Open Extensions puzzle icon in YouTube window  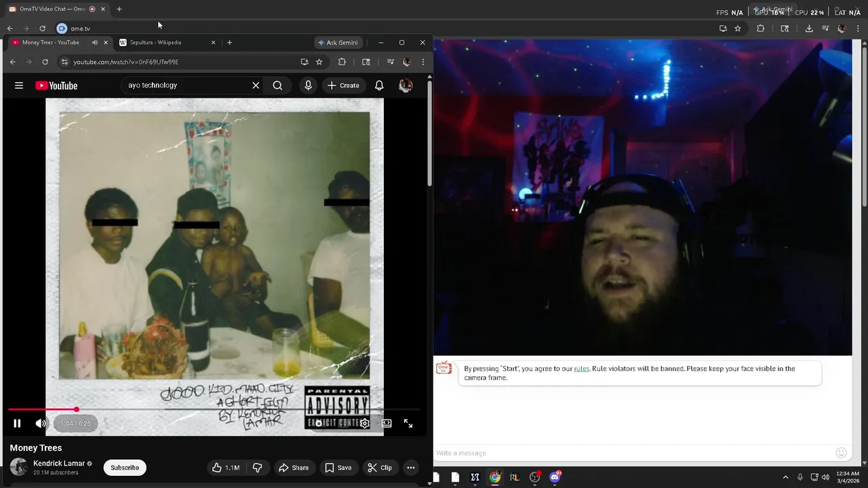coord(342,62)
